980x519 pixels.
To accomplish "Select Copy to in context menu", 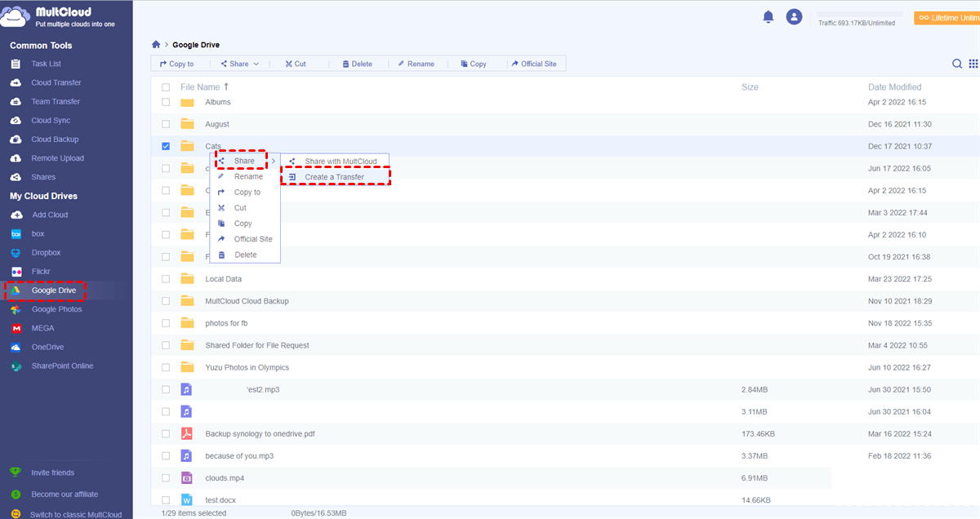I will [x=245, y=193].
